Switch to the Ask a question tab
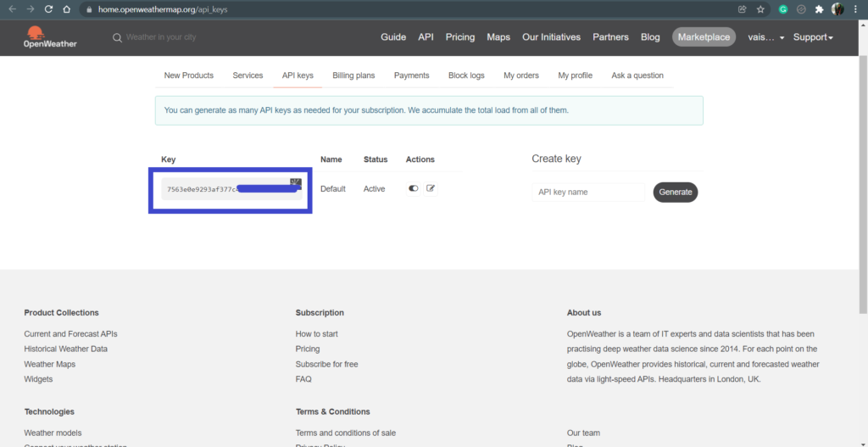Viewport: 868px width, 447px height. pos(637,75)
